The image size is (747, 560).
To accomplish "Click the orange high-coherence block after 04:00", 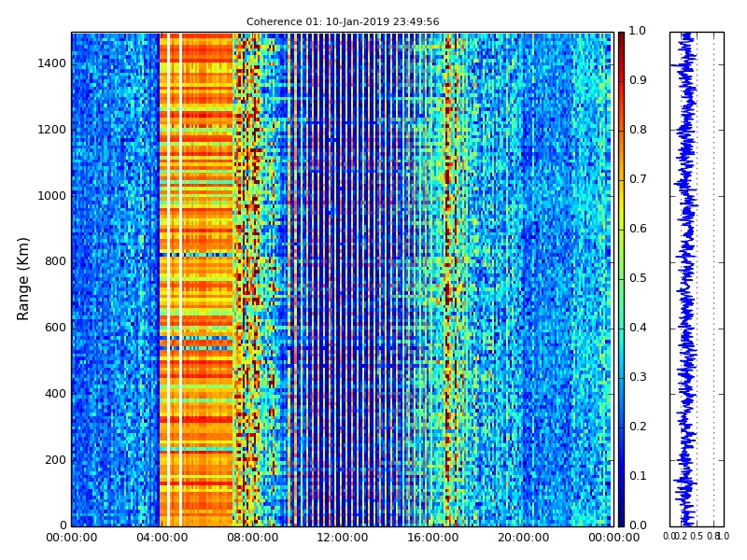I will tap(196, 279).
